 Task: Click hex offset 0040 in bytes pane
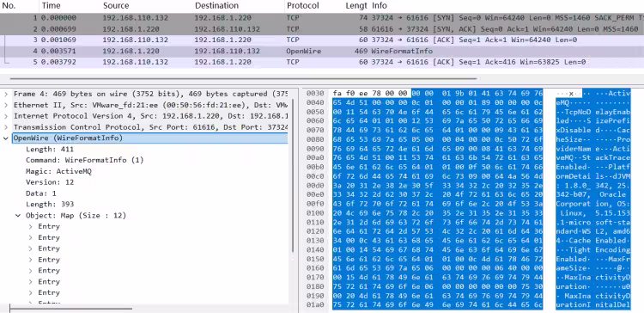point(315,103)
